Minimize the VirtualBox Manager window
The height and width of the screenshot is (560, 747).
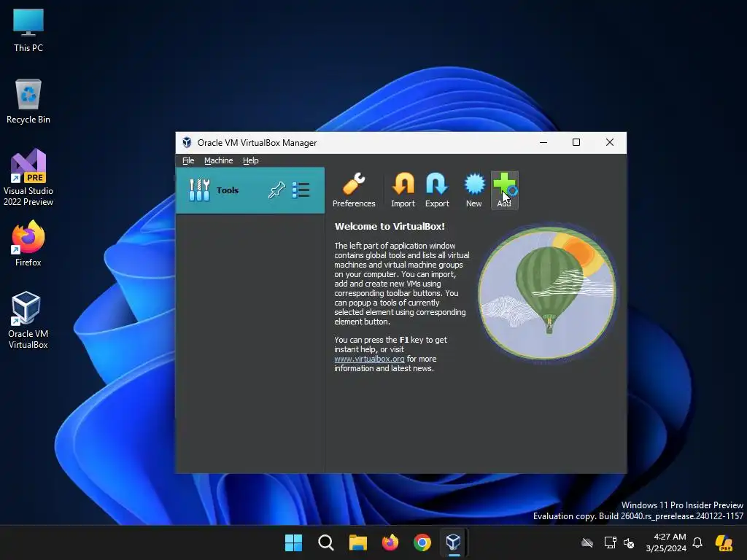(x=543, y=142)
